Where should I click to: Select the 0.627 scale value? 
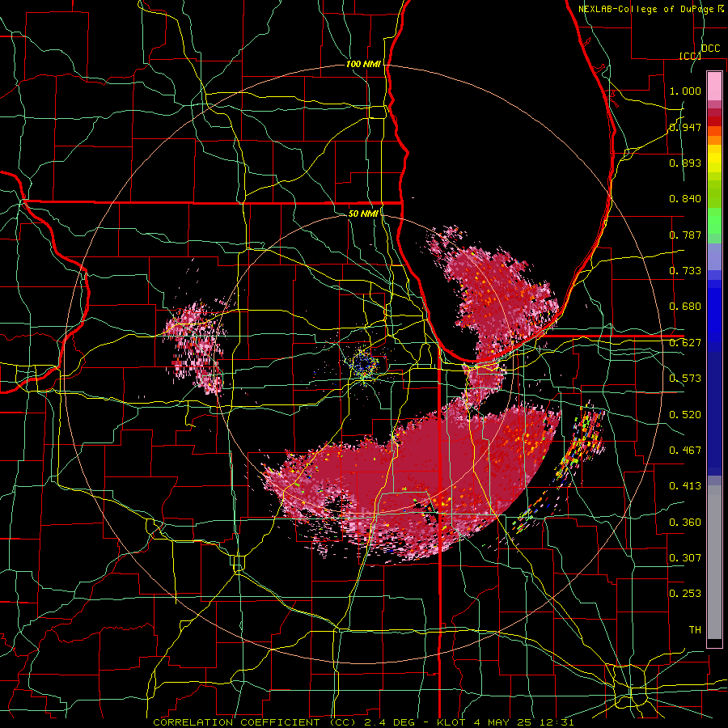[x=685, y=343]
